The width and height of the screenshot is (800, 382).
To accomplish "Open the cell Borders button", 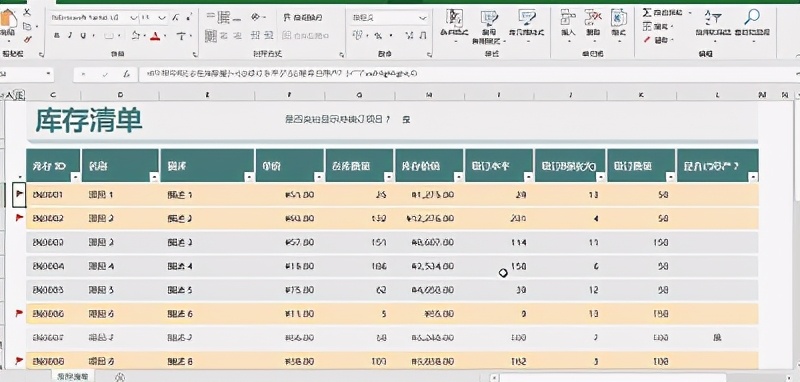I will pyautogui.click(x=108, y=36).
